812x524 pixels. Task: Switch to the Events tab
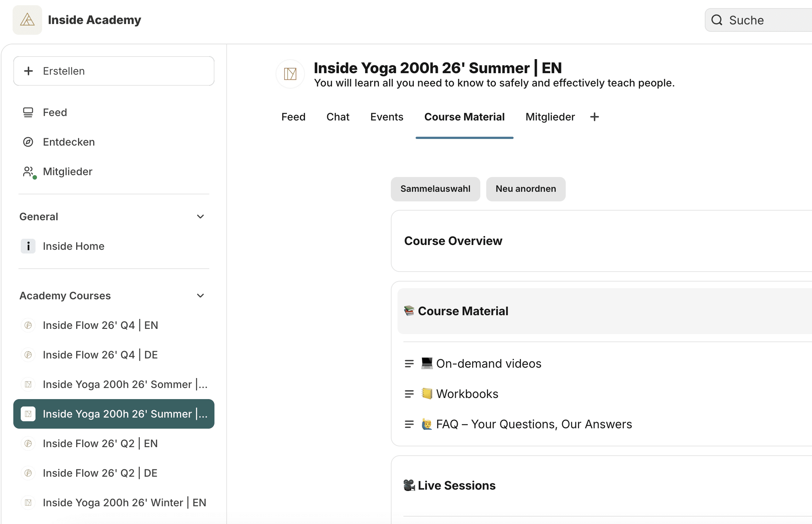tap(386, 117)
